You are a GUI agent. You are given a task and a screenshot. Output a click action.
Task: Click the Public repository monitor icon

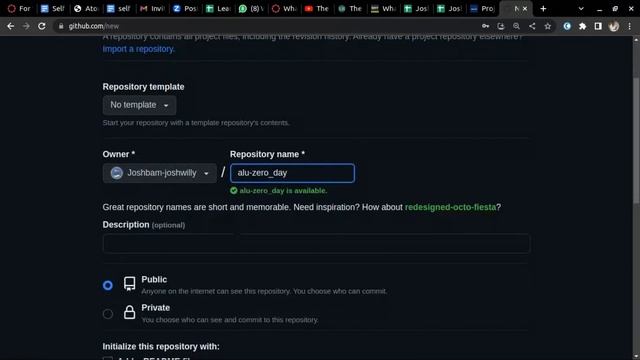click(129, 284)
